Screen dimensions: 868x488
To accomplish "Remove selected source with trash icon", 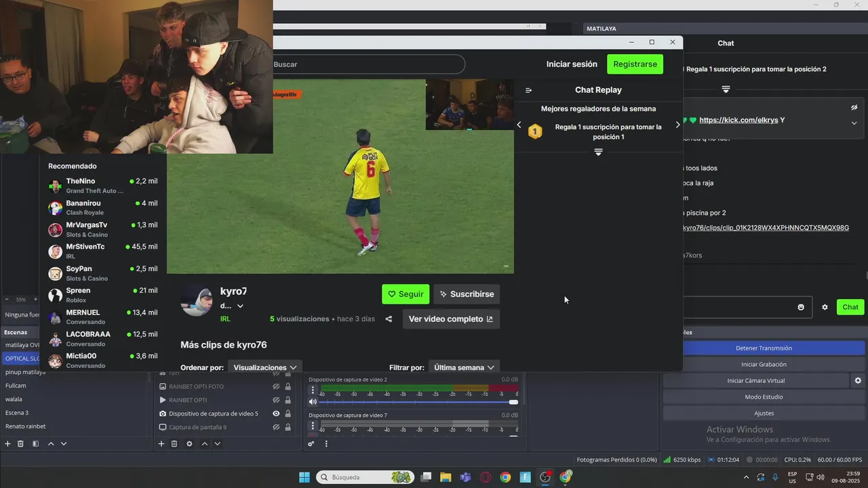I will [174, 444].
